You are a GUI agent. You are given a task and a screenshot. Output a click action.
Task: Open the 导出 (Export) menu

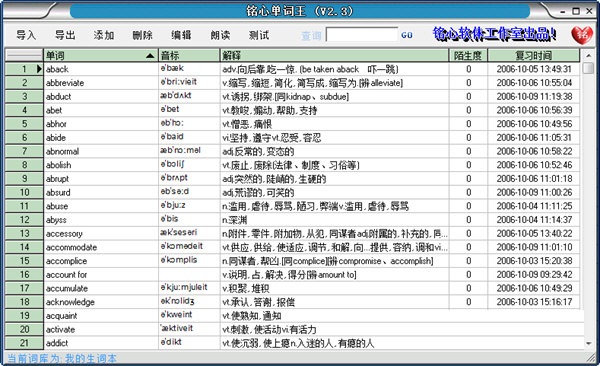tap(65, 35)
